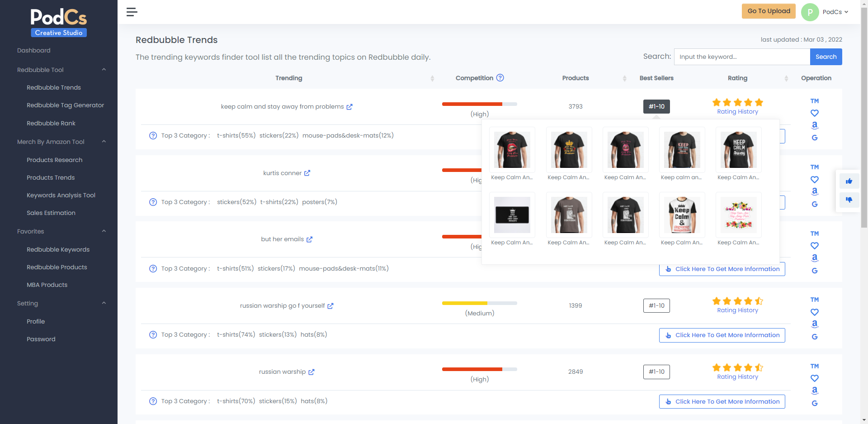Screen dimensions: 868x424
Task: Click Google icon for 'kurtis conner' row
Action: coord(815,204)
